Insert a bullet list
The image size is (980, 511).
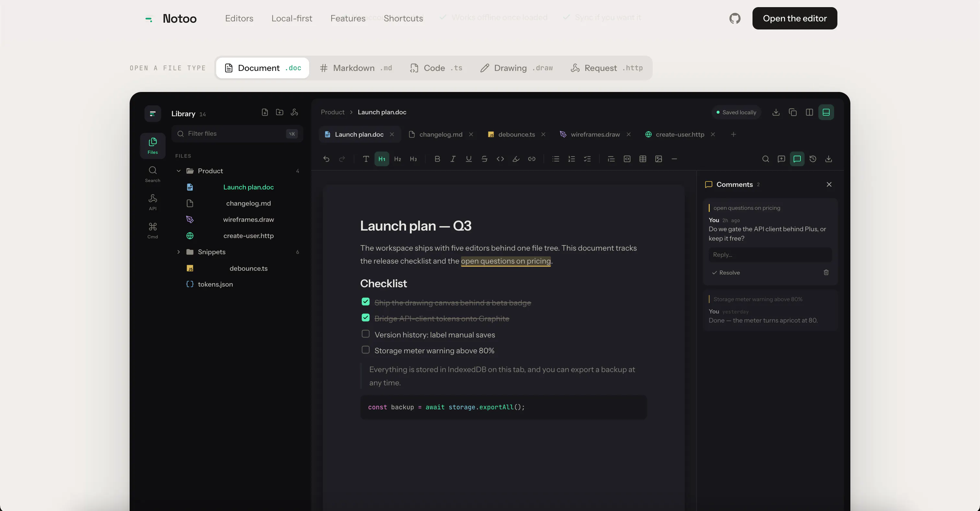(x=556, y=159)
